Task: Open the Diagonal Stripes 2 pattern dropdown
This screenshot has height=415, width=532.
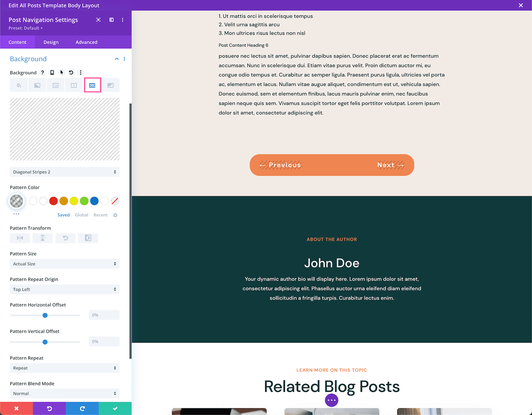Action: (x=64, y=172)
